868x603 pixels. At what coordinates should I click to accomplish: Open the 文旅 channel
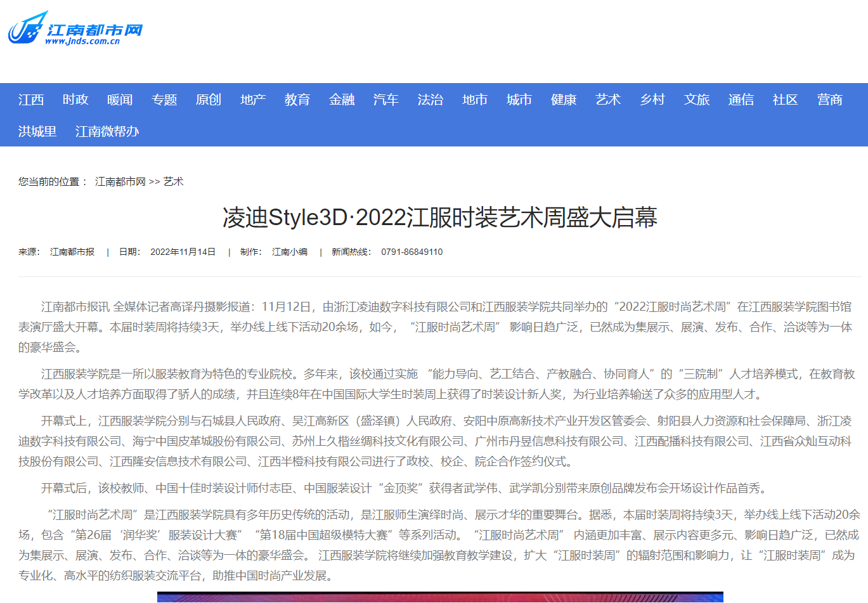click(x=697, y=100)
